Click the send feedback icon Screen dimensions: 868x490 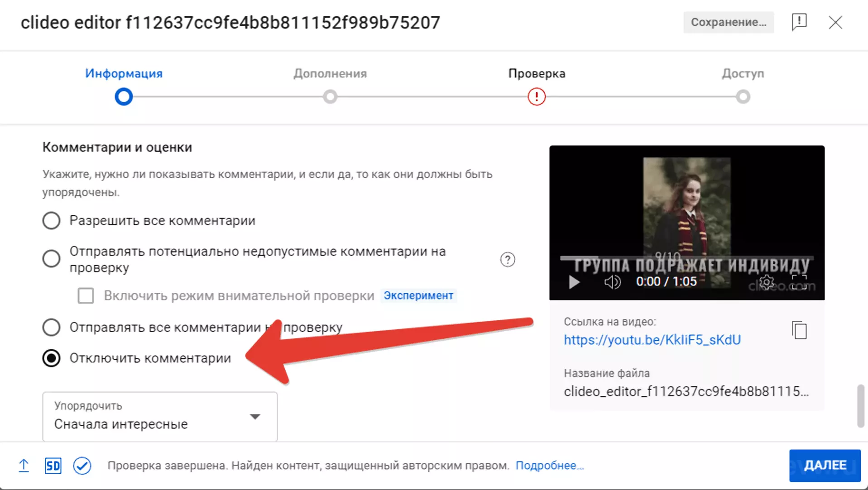[x=799, y=22]
